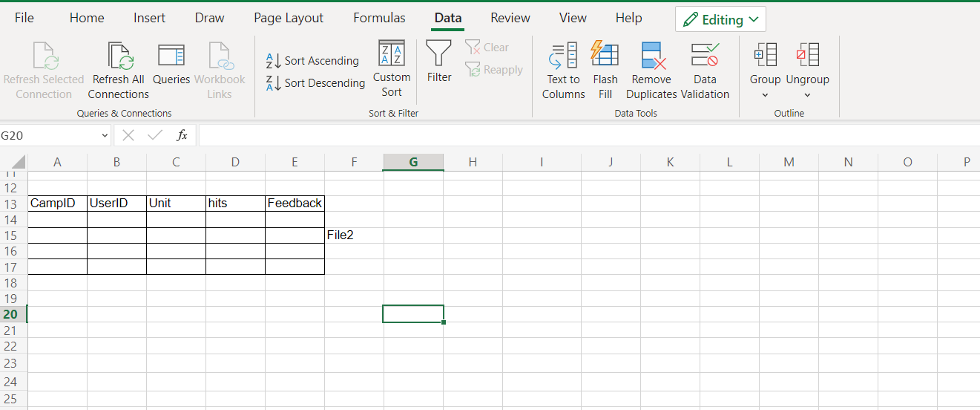
Task: Select cell containing UserID
Action: coord(116,203)
